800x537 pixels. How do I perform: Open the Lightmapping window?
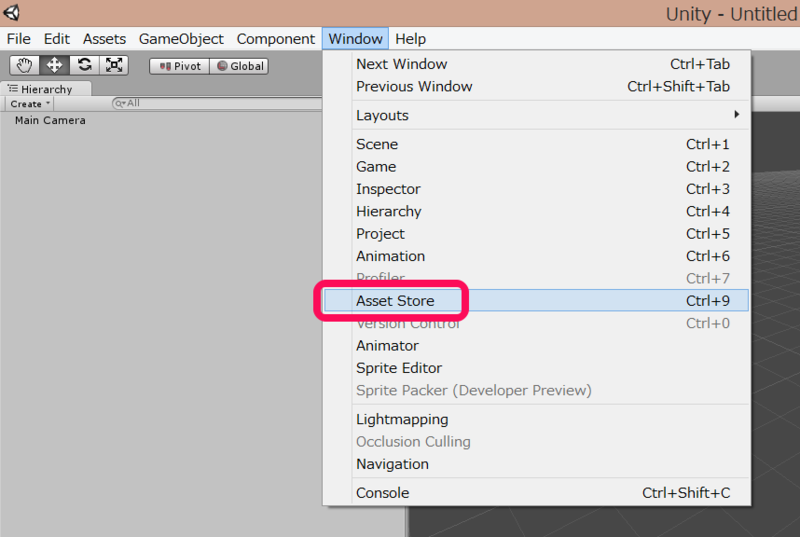[x=537, y=420]
